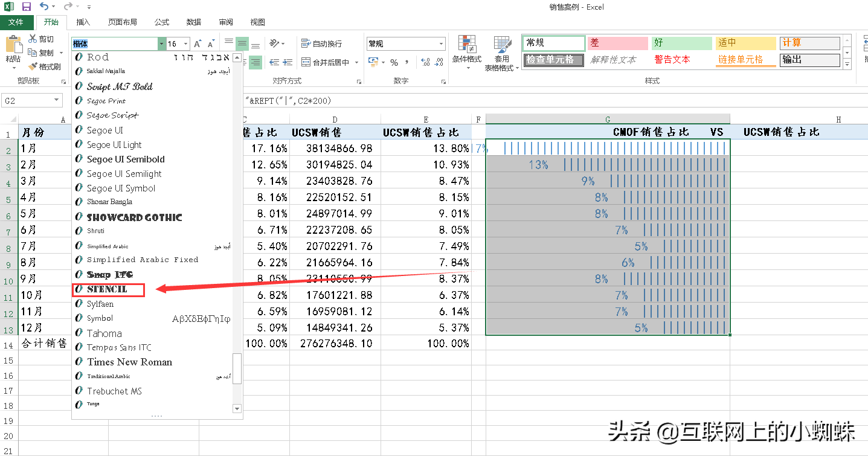Apply the 差 (Bad) cell style
The height and width of the screenshot is (456, 868).
click(617, 43)
